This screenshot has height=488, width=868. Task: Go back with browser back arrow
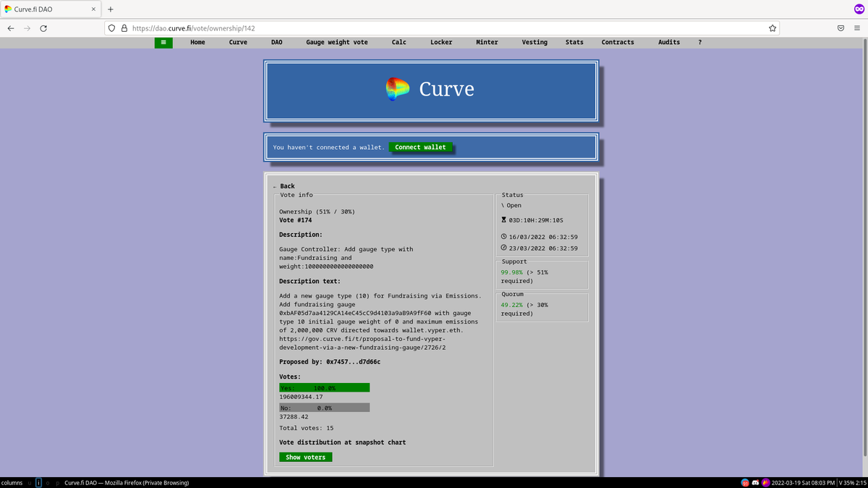point(11,28)
